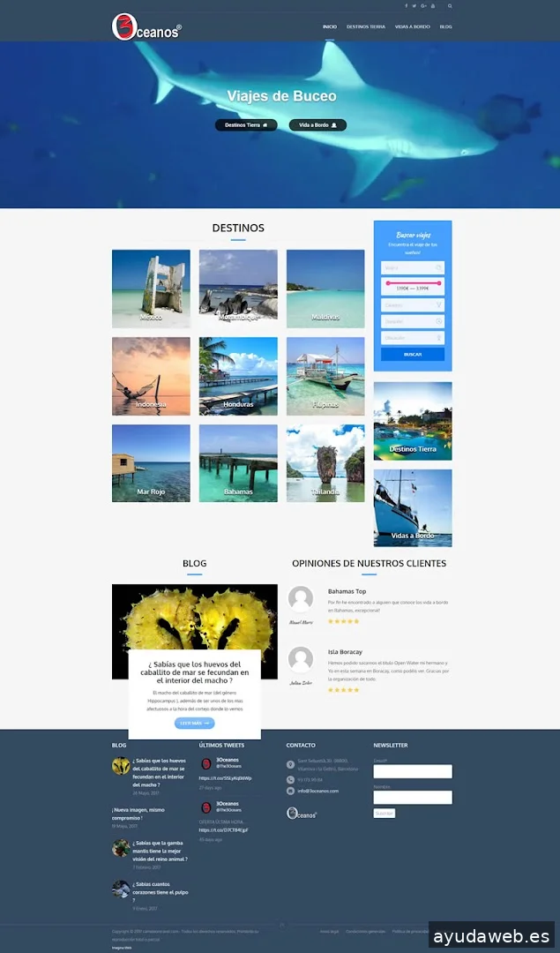The image size is (560, 953).
Task: Open the Destinos Tierra menu item
Action: [365, 27]
